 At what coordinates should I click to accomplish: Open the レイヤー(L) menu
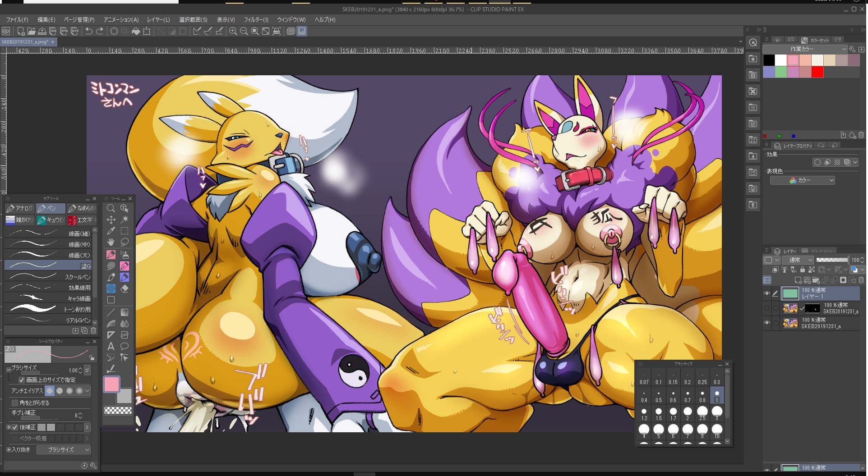point(158,20)
